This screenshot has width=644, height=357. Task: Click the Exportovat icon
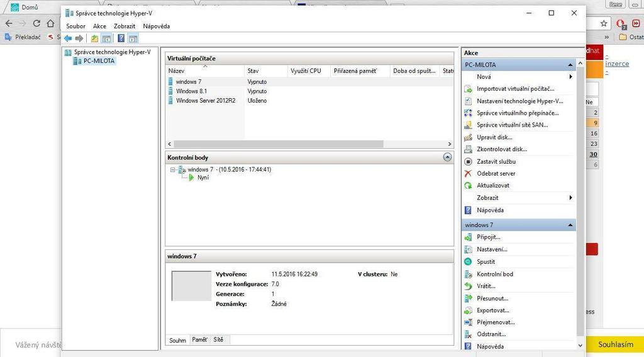pyautogui.click(x=468, y=310)
